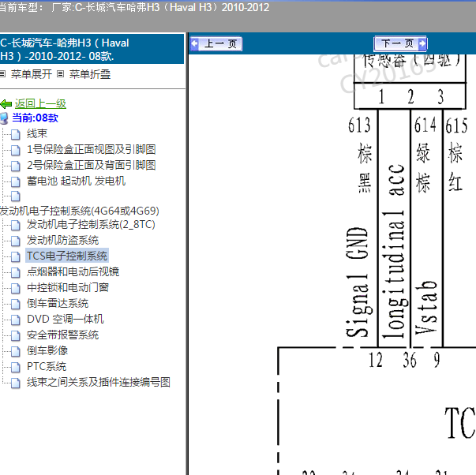Viewport: 476px width, 475px height.
Task: Select the 当前:08款 node
Action: pyautogui.click(x=35, y=118)
